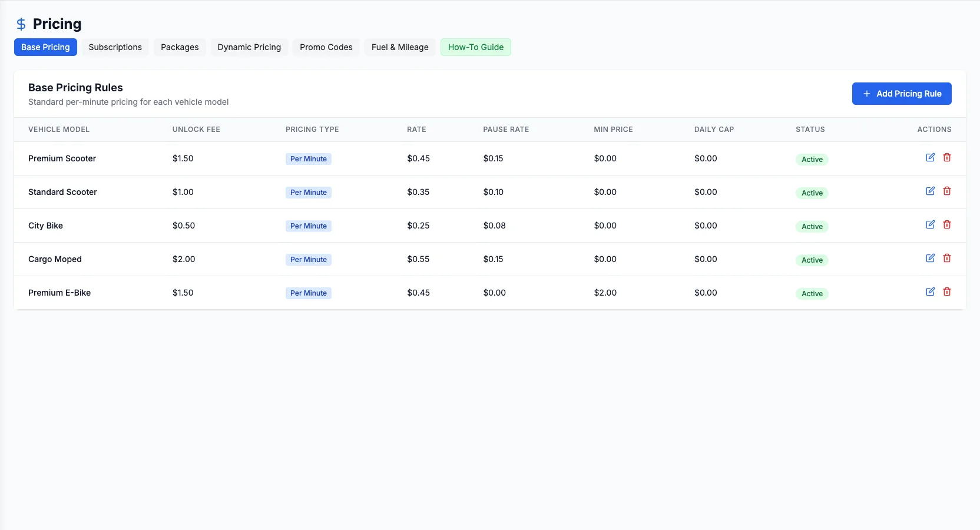Viewport: 980px width, 530px height.
Task: Edit the City Bike pricing rule
Action: click(x=931, y=224)
